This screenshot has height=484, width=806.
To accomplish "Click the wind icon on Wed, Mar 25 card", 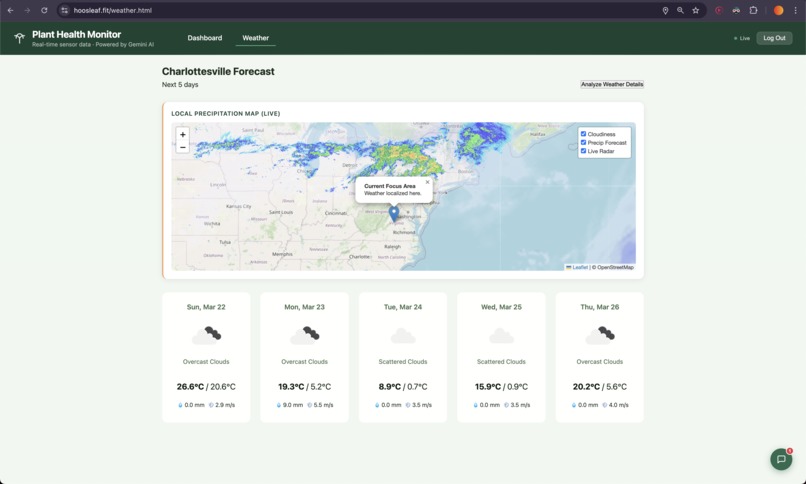I will [506, 405].
